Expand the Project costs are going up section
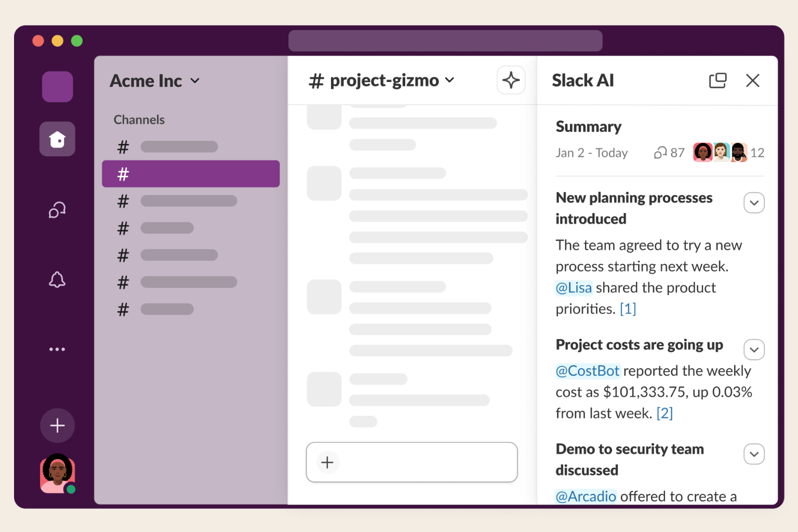 754,350
